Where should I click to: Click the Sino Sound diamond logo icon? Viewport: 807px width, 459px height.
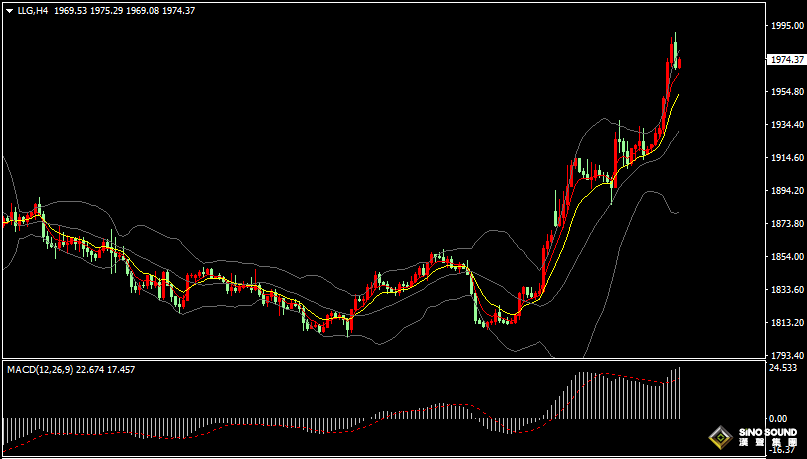[718, 437]
